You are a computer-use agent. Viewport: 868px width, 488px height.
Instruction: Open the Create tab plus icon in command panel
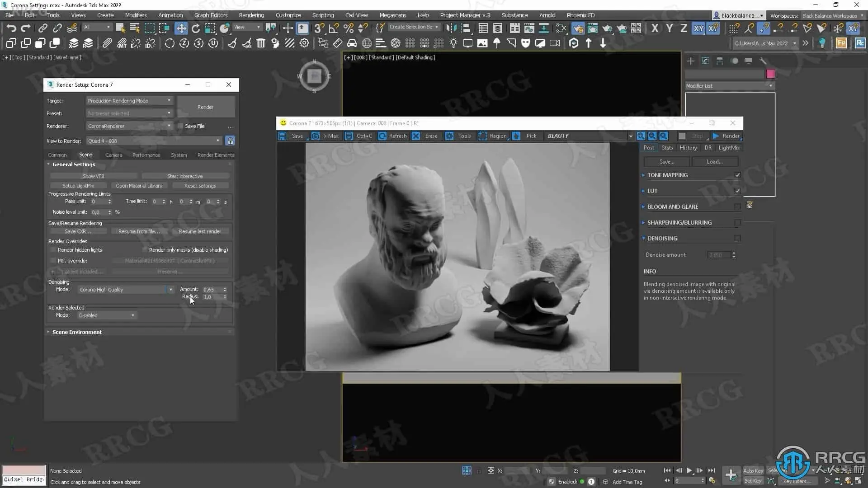690,61
